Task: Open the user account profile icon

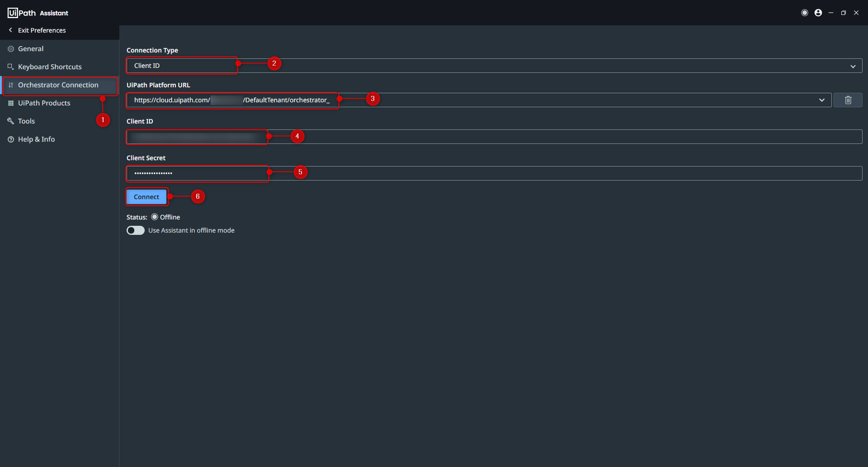Action: (x=818, y=13)
